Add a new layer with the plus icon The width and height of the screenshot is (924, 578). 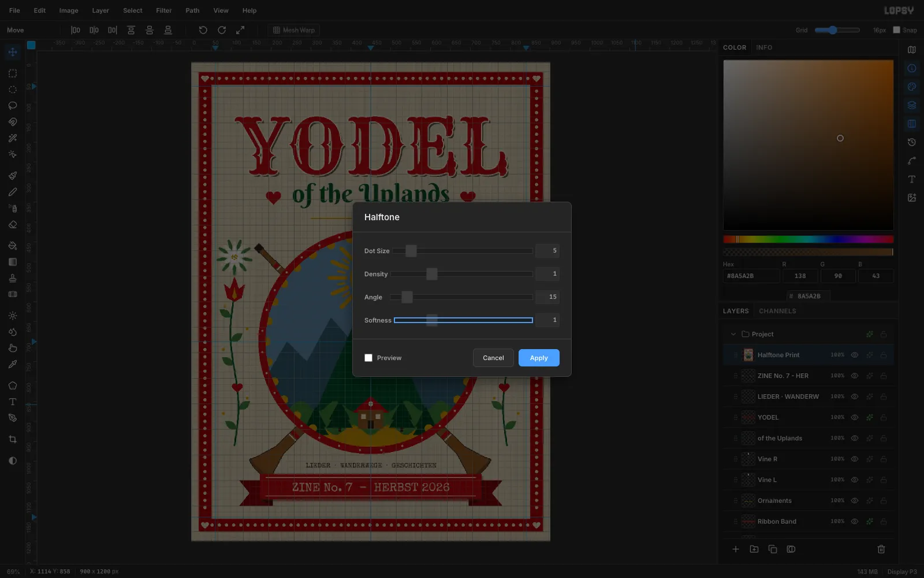pyautogui.click(x=736, y=549)
